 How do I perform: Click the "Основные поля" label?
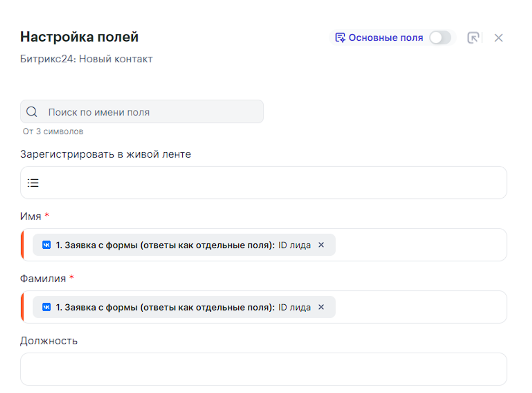[386, 38]
